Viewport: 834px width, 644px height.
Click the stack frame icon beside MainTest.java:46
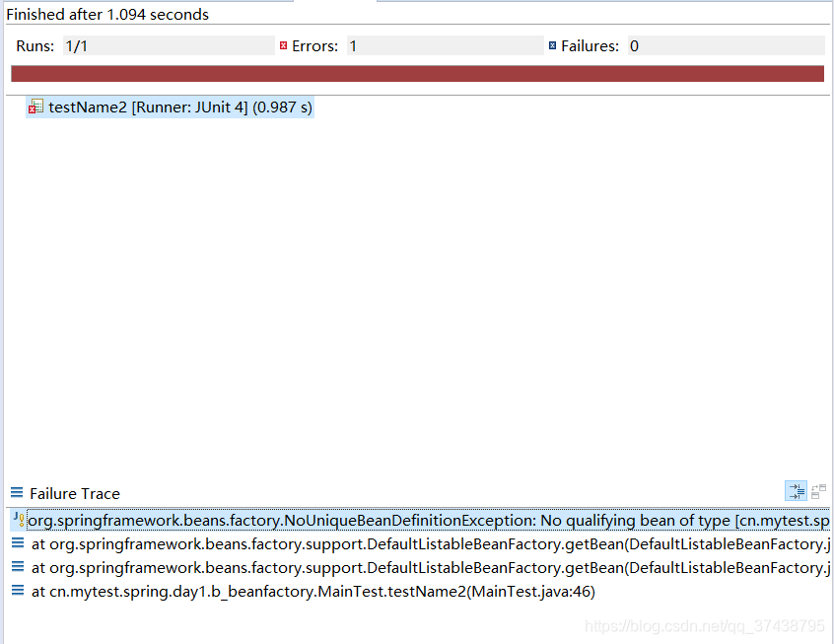pyautogui.click(x=18, y=590)
